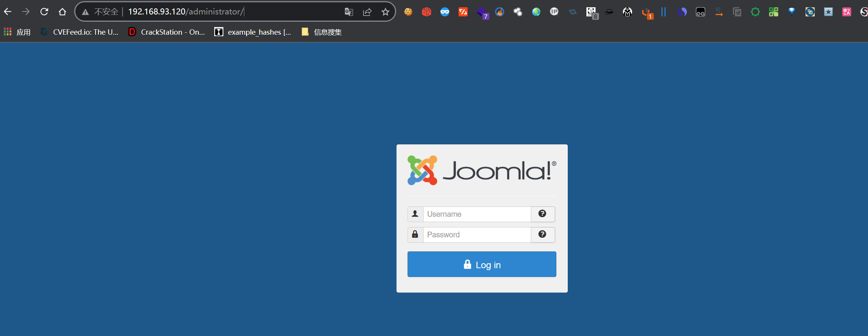Screen dimensions: 868x336
Task: Show help for the Username field
Action: point(543,214)
